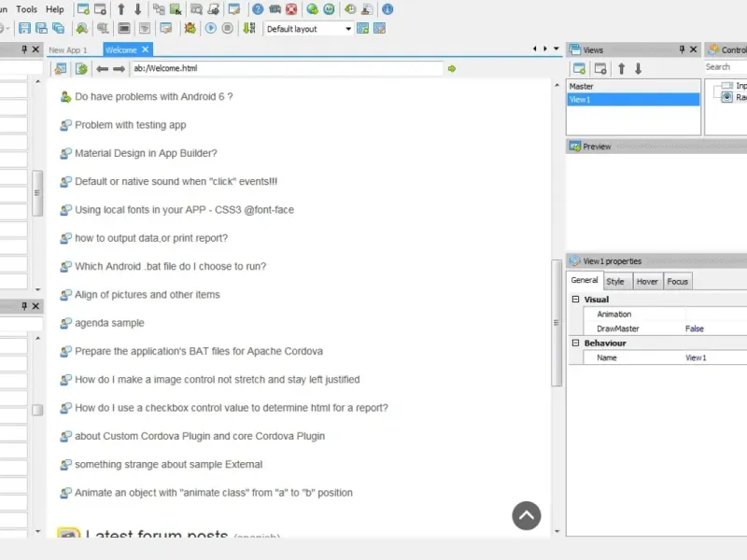Open 'agenda sample' forum post
The width and height of the screenshot is (747, 560).
(x=109, y=323)
